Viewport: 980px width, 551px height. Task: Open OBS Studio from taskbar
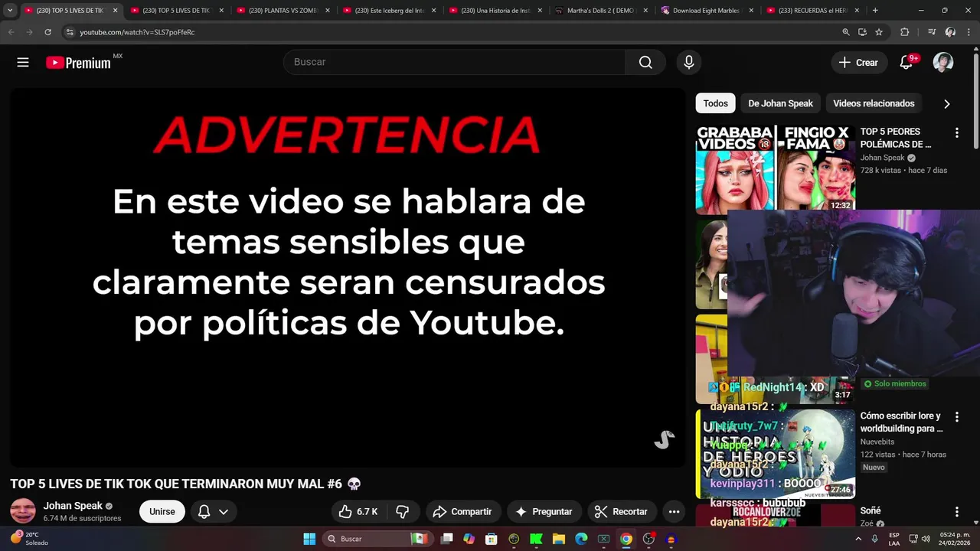tap(648, 539)
